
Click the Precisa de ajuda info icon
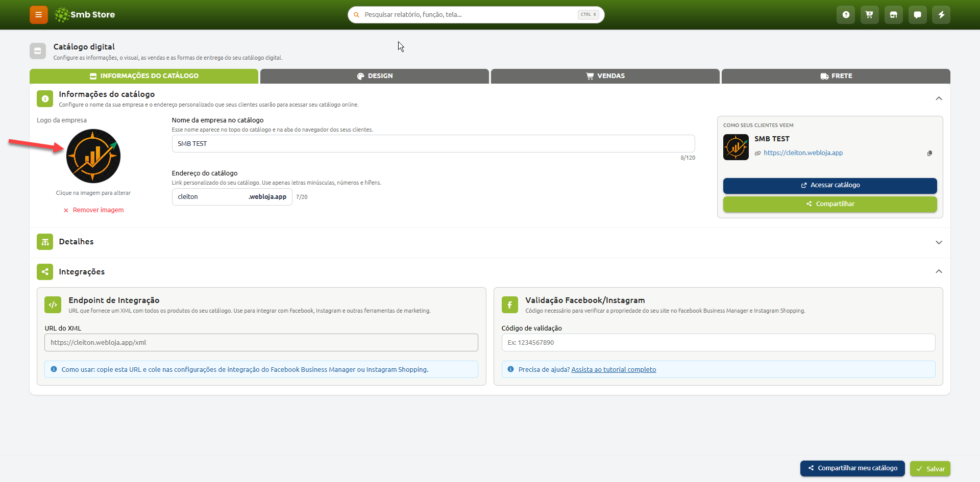[x=510, y=369]
